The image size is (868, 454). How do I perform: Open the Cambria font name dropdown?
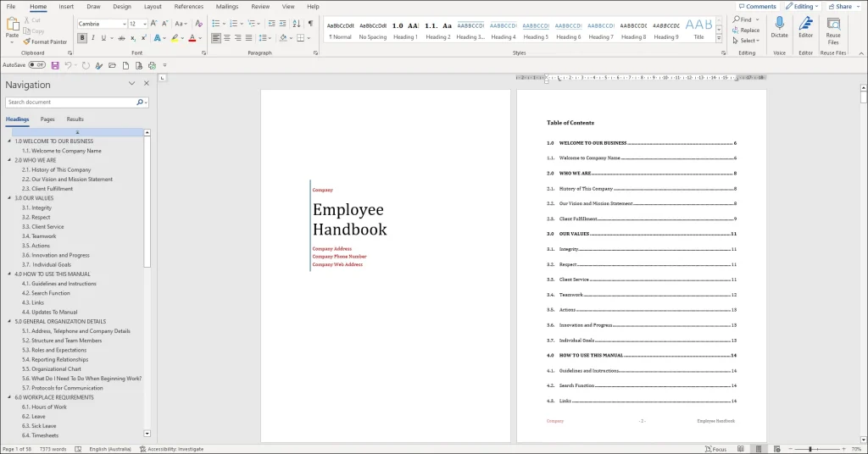tap(124, 24)
